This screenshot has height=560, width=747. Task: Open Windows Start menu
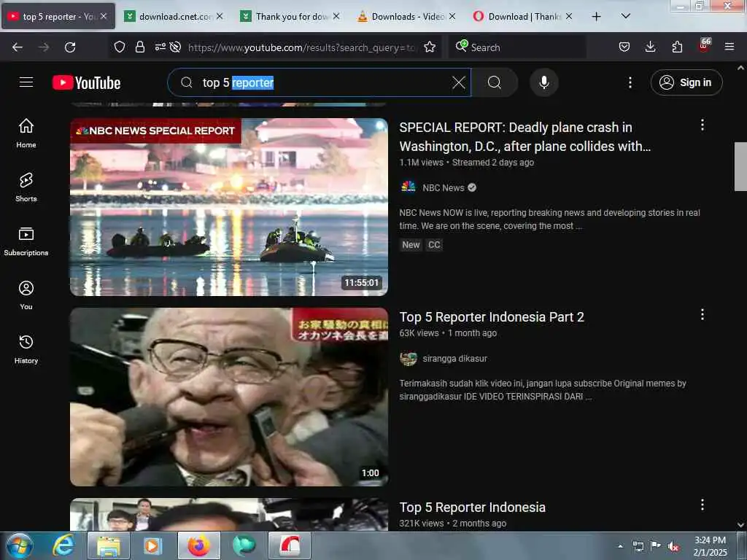[20, 546]
